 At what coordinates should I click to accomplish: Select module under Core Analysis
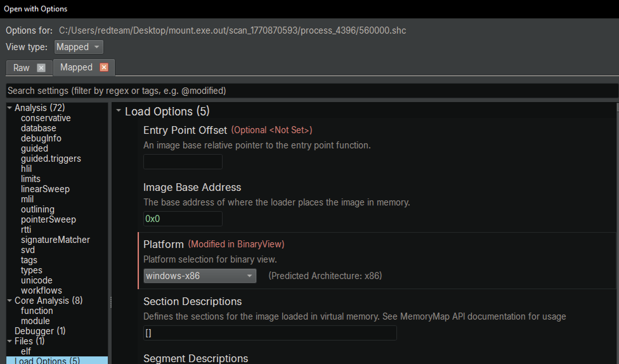[x=35, y=321]
